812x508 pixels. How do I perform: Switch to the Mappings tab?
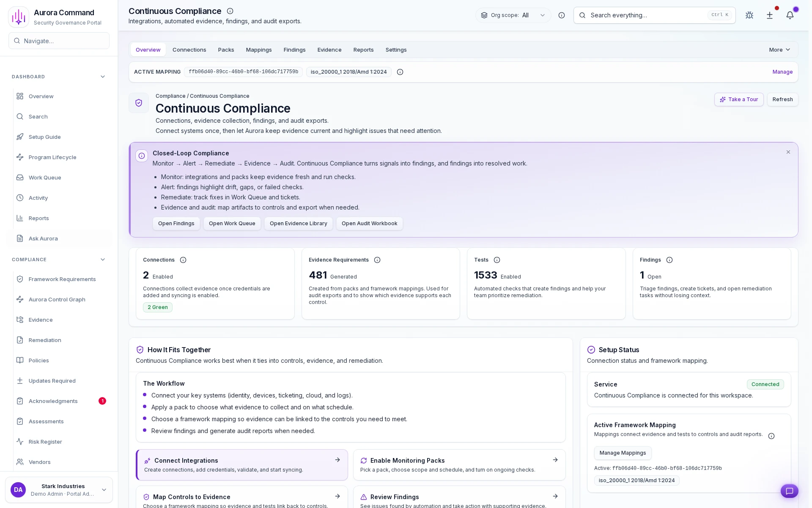(259, 50)
